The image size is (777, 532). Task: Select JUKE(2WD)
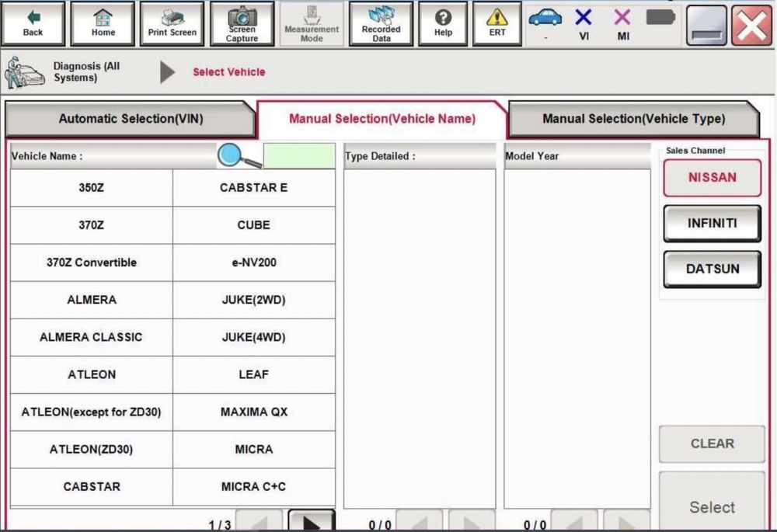tap(254, 300)
